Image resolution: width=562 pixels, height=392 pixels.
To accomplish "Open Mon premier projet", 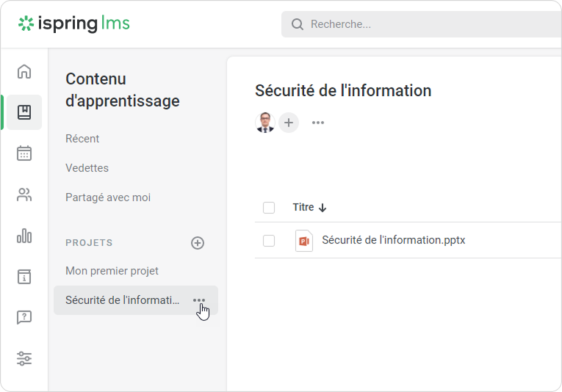I will [112, 271].
